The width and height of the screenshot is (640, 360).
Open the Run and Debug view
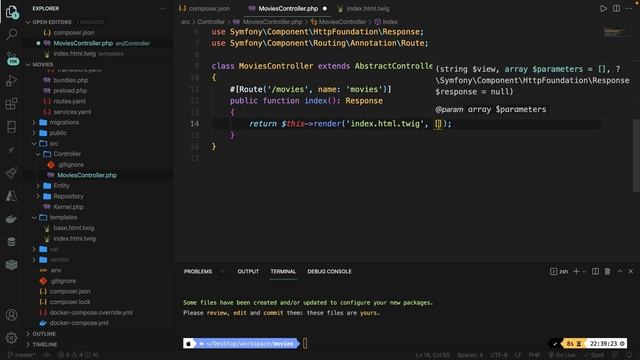[11, 80]
